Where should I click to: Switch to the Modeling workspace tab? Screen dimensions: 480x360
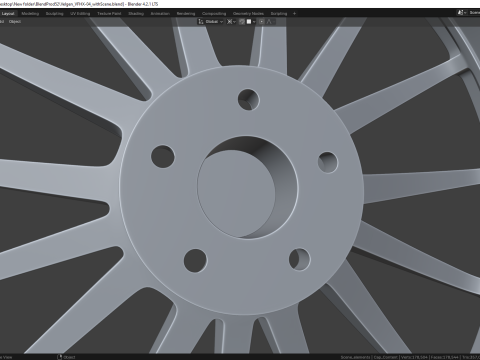coord(30,14)
